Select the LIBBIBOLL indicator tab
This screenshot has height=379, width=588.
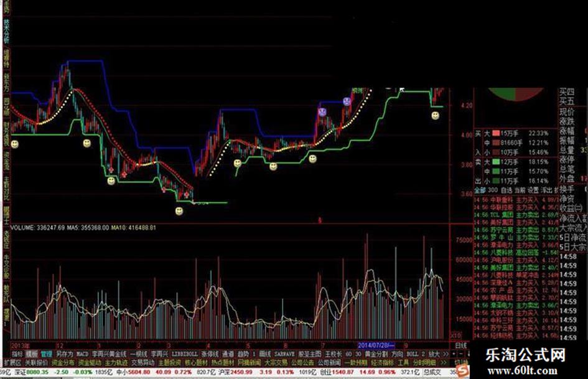point(185,354)
